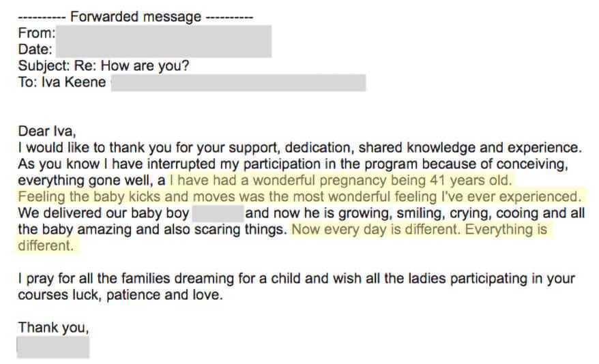
Task: Click the 'Forwarded message' header line
Action: point(136,17)
